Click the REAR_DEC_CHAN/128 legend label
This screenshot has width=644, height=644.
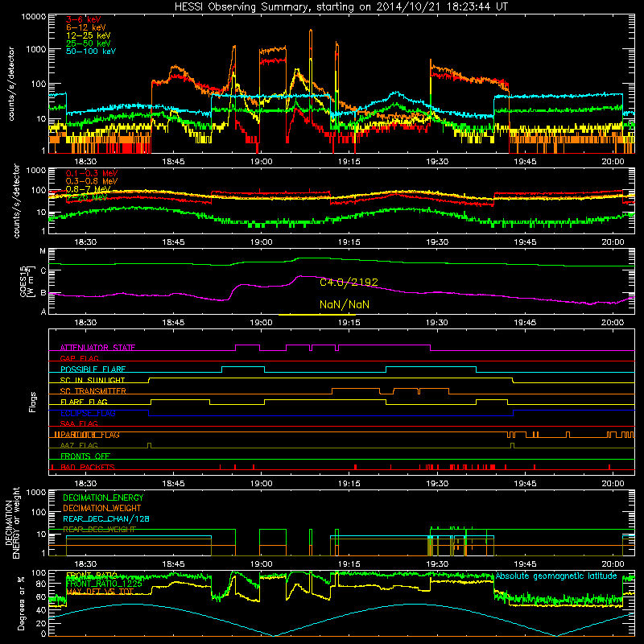click(x=106, y=518)
